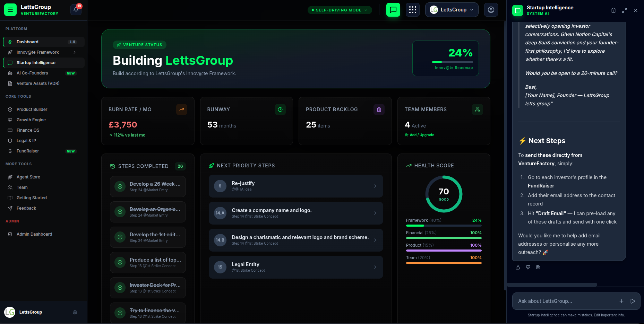Click the Financial 100% progress bar
The image size is (644, 324).
coord(444,238)
